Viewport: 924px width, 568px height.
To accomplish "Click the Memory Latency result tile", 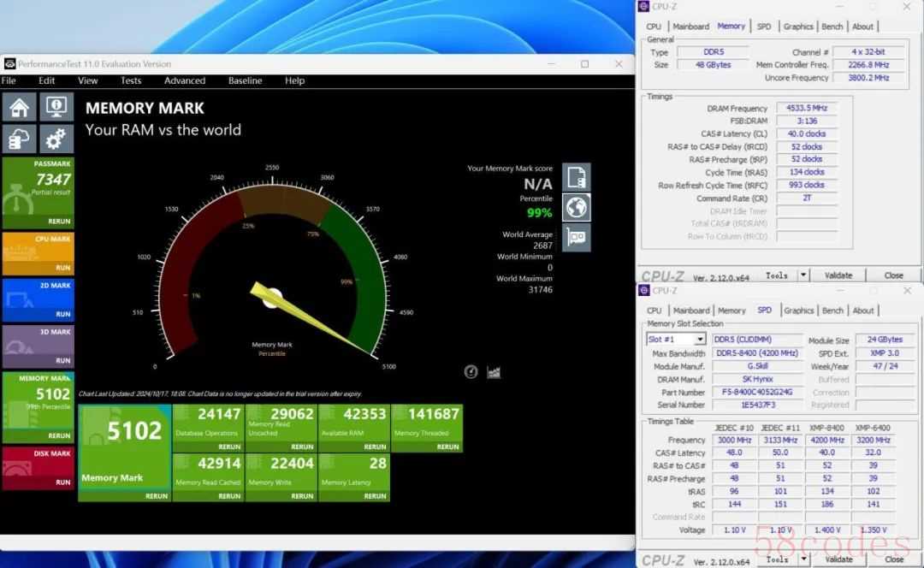I will (353, 471).
